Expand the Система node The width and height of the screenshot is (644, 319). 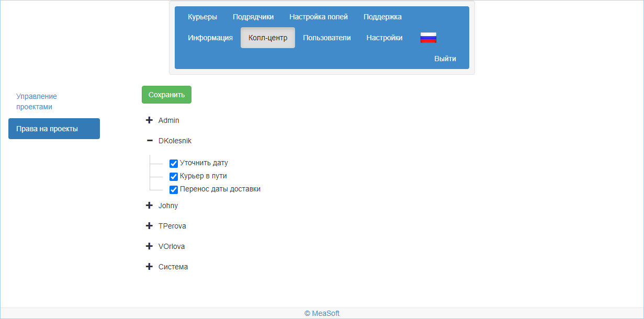(x=149, y=267)
